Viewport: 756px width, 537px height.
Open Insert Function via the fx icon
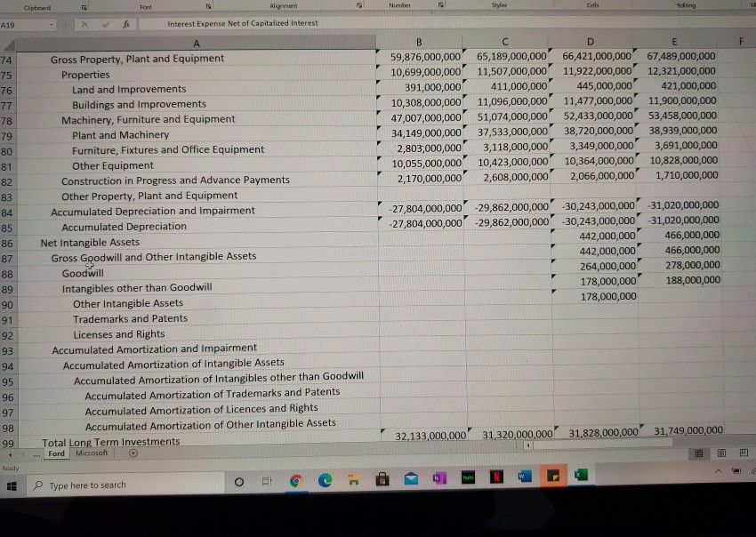pyautogui.click(x=126, y=24)
